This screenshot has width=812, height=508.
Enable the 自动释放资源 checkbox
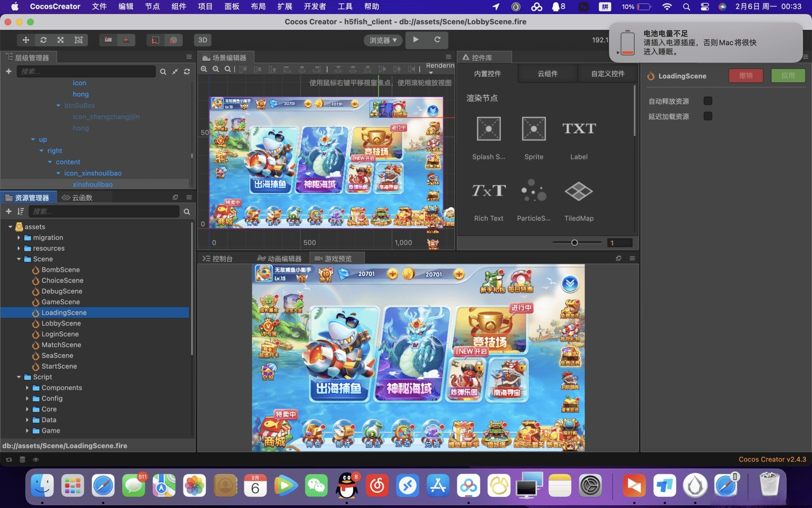(x=708, y=101)
